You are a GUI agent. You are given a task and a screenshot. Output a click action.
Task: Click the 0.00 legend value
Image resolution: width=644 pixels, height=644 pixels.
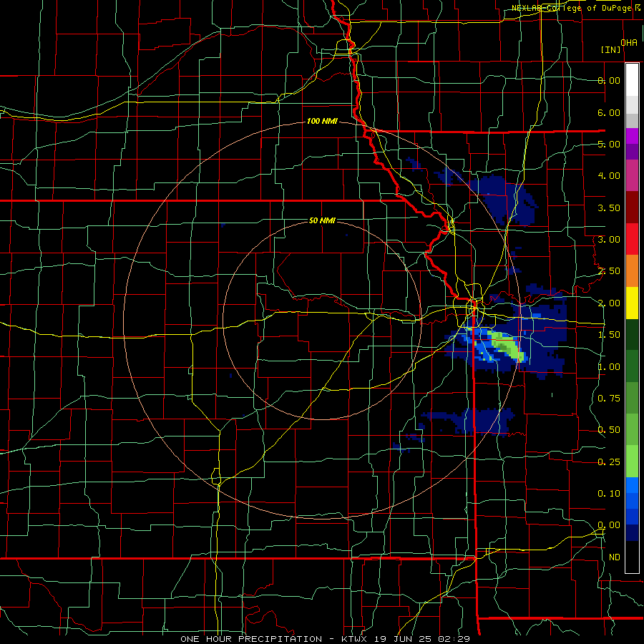[x=609, y=525]
